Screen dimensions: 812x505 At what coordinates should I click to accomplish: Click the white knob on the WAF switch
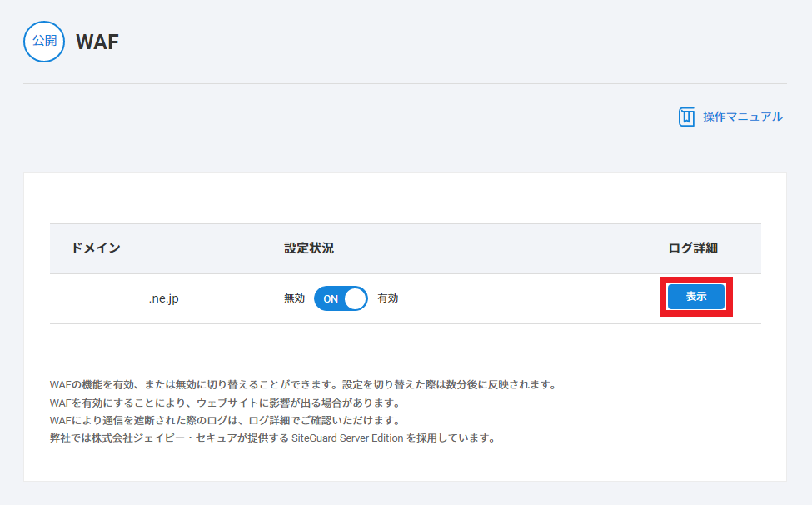click(x=356, y=298)
